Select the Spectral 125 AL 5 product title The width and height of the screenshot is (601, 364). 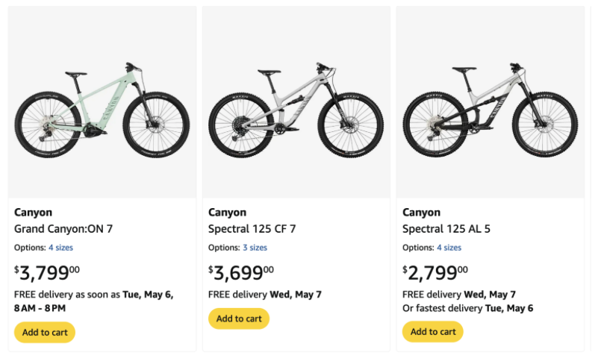pos(446,229)
